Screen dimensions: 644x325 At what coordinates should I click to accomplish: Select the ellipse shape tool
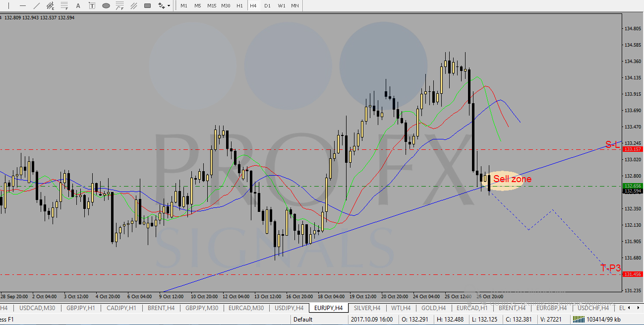pos(106,6)
